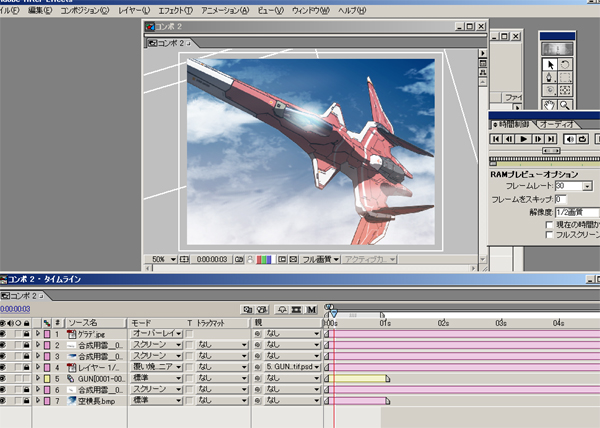Toggle preserve transparency T box for layer 1
The image size is (600, 428).
click(189, 334)
